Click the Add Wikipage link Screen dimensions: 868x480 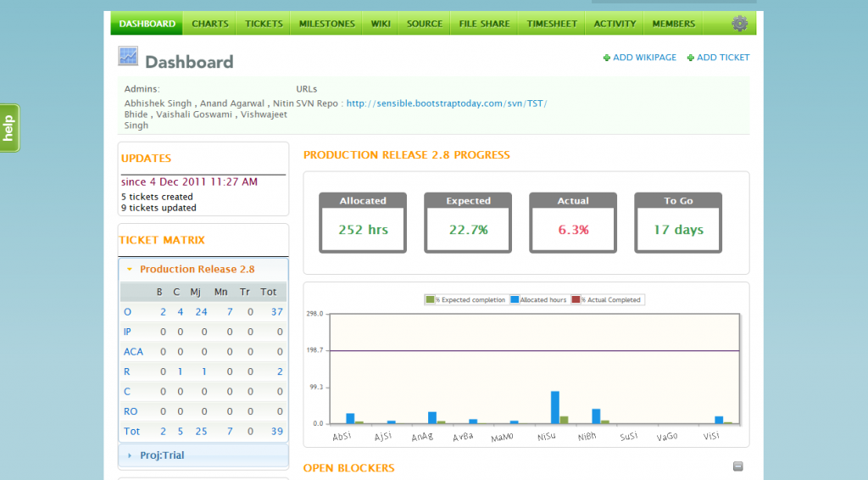click(644, 57)
